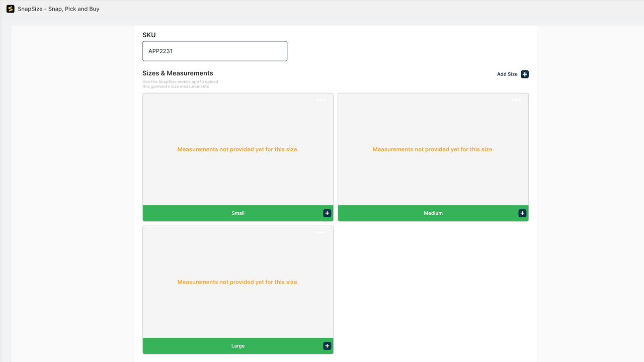Select the Large size label
The height and width of the screenshot is (362, 644).
point(238,346)
